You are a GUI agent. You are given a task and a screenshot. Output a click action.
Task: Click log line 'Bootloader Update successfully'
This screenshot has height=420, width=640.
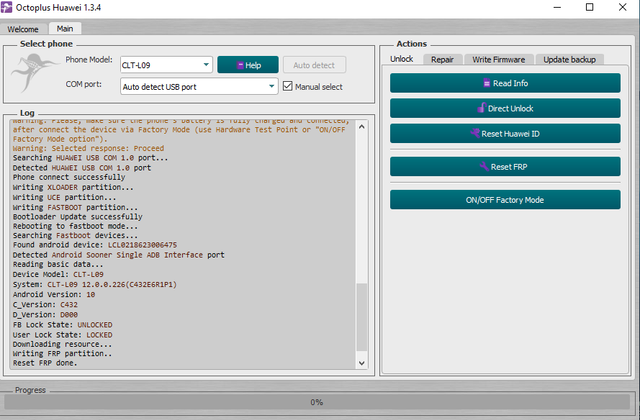coord(78,216)
